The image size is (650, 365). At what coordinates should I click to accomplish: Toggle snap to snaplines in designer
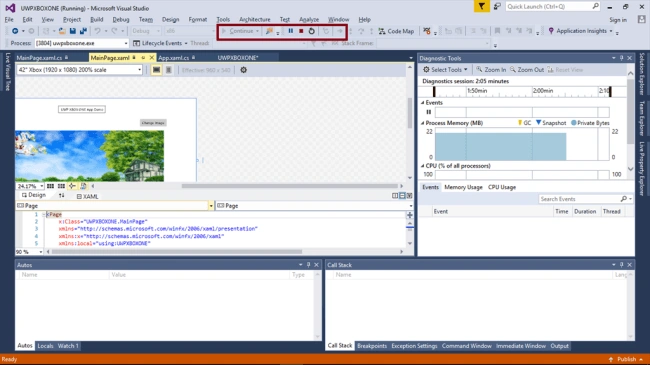coord(72,186)
